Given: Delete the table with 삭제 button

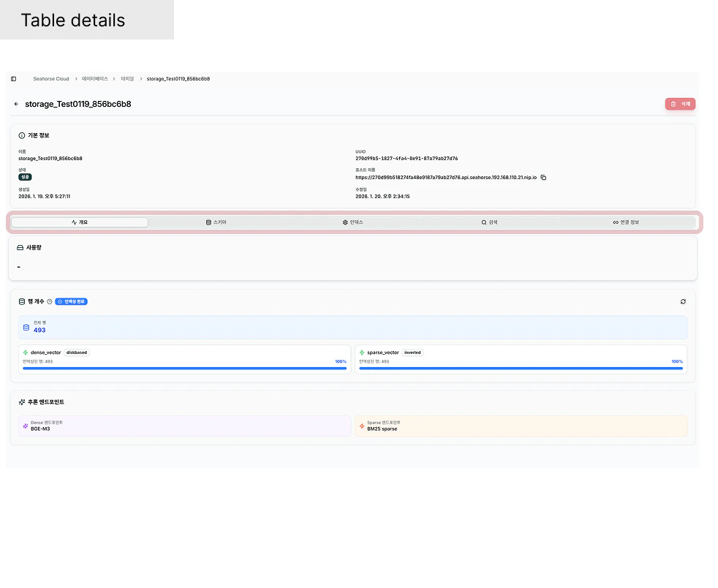Looking at the screenshot, I should 680,104.
